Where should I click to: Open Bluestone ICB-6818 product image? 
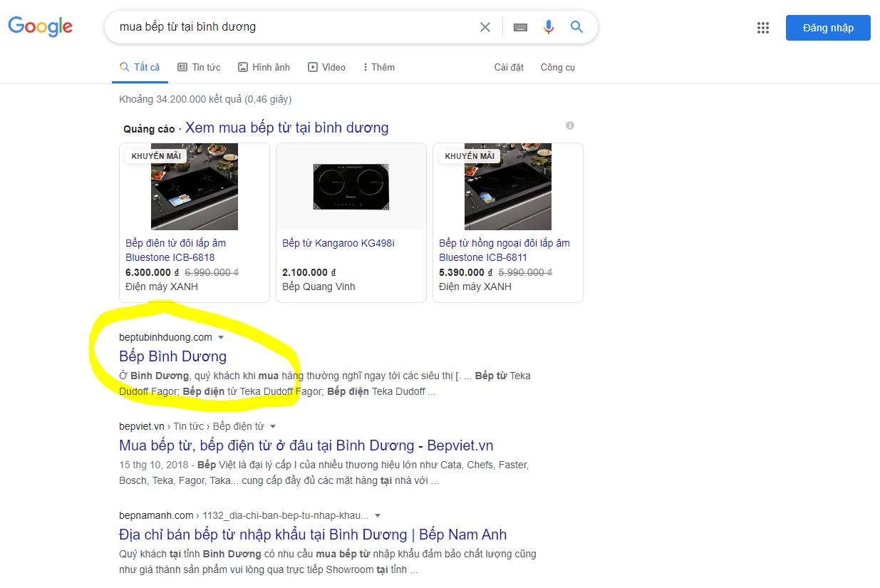(195, 187)
